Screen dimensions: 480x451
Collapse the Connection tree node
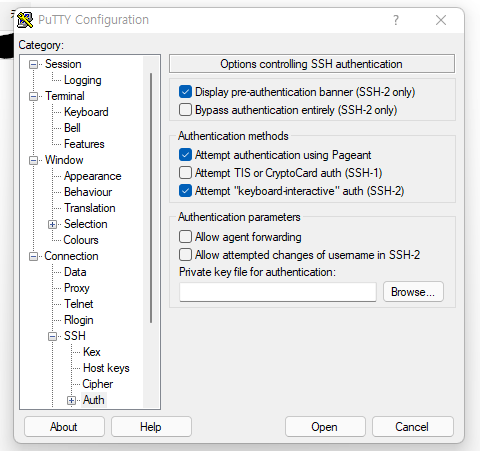33,256
